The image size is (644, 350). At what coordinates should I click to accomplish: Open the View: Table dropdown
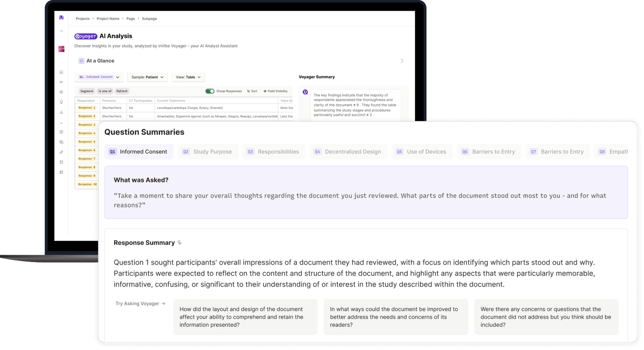coord(188,77)
